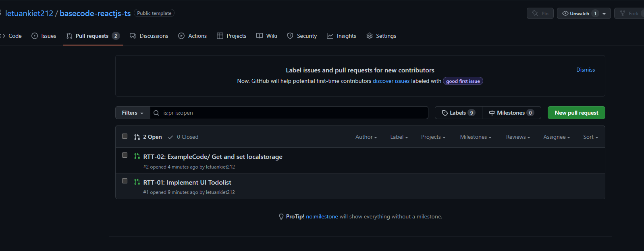Screen dimensions: 644x251
Task: Open the Filters dropdown
Action: click(133, 113)
